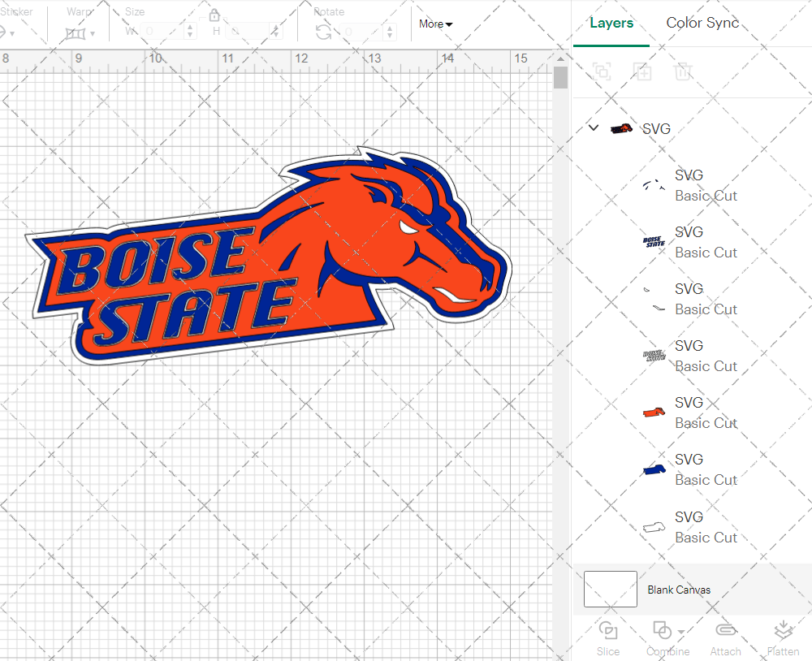Click the Attach paperclip icon

coord(725,630)
